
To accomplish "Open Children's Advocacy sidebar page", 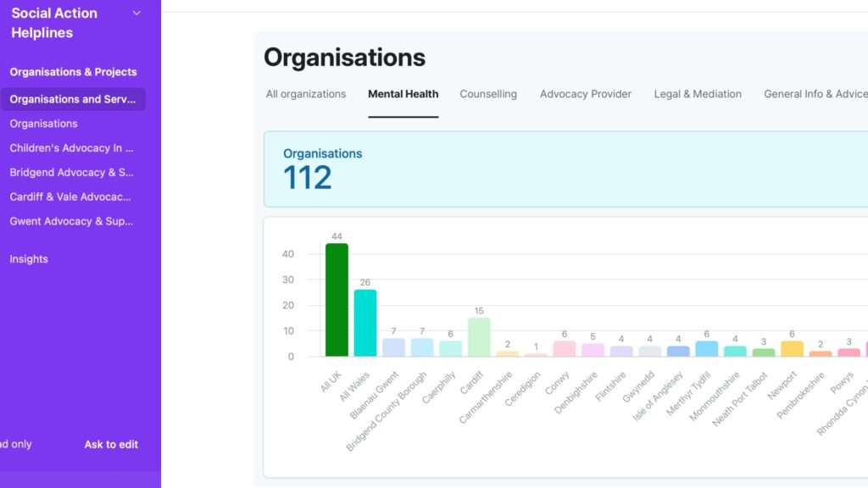I will point(72,148).
